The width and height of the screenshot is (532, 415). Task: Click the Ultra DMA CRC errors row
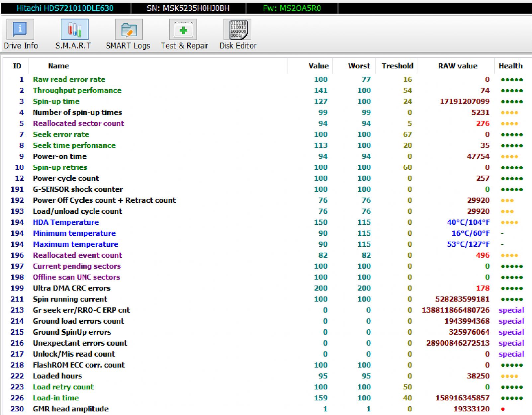click(71, 288)
